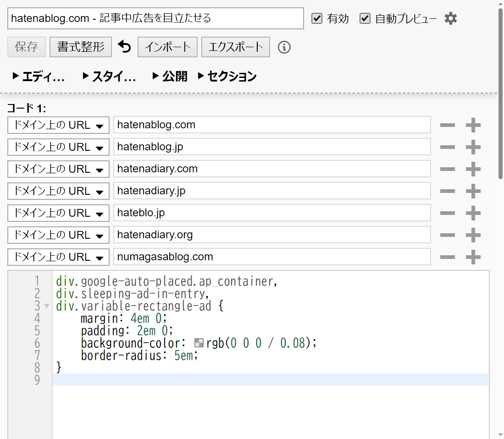Remove the hatenadiary.jp row with minus

(x=448, y=191)
